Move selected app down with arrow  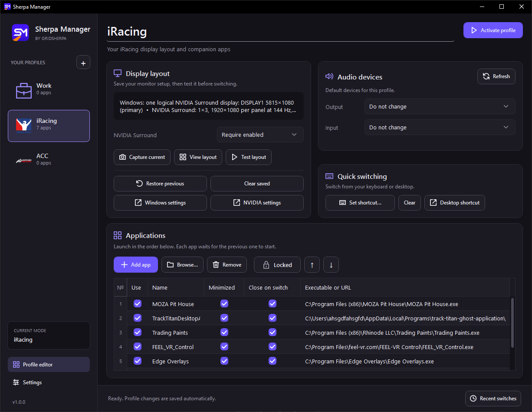click(x=331, y=265)
